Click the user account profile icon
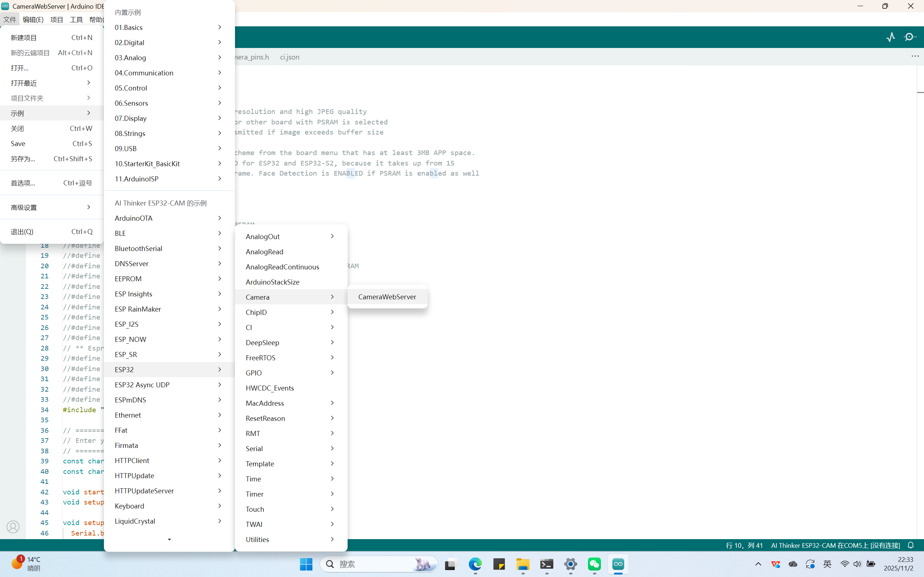Screen dimensions: 924x577 [13, 527]
